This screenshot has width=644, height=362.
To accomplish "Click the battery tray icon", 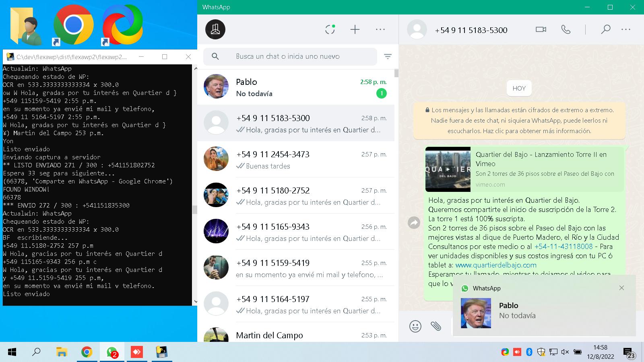I will pyautogui.click(x=577, y=352).
